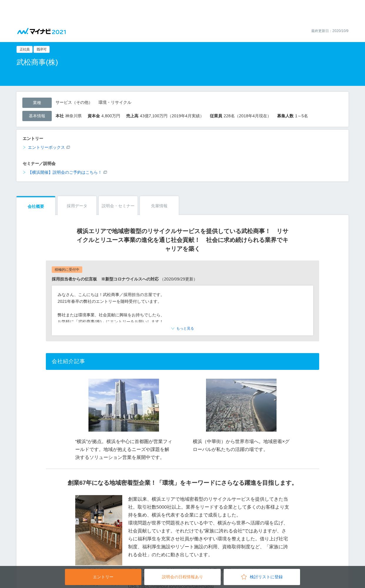365x588 pixels.
Task: Click the wooden bar counter interior photo
Action: pyautogui.click(x=99, y=530)
